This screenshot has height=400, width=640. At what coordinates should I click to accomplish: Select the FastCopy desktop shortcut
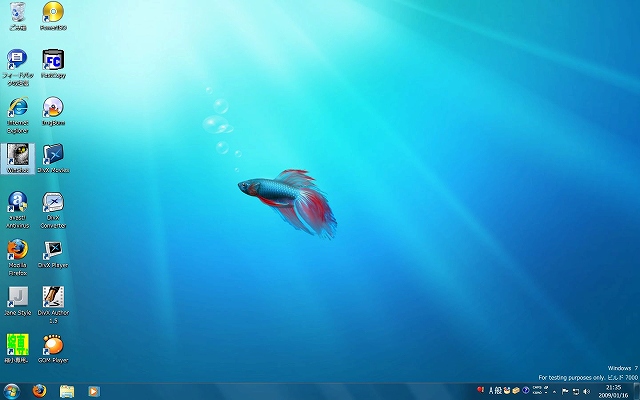click(x=53, y=64)
